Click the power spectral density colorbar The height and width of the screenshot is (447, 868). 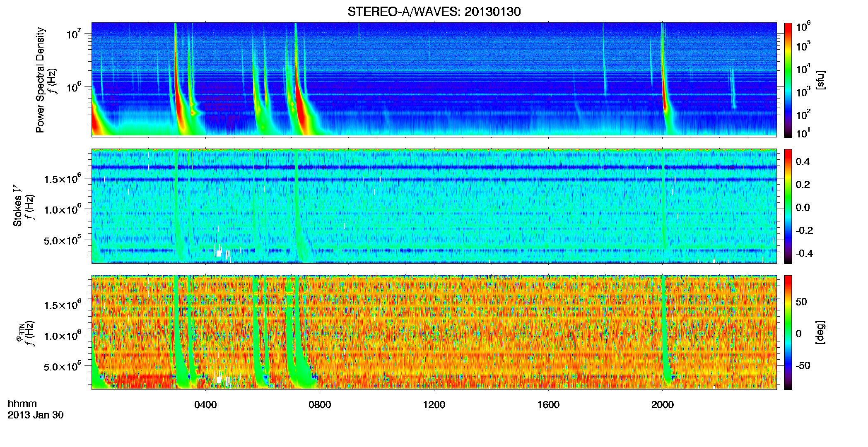[788, 80]
